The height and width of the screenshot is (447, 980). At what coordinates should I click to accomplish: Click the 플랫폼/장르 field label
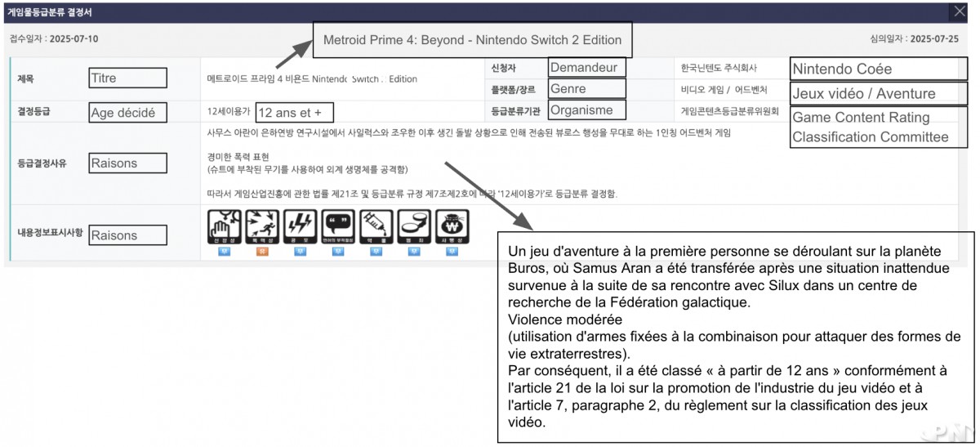tap(512, 89)
